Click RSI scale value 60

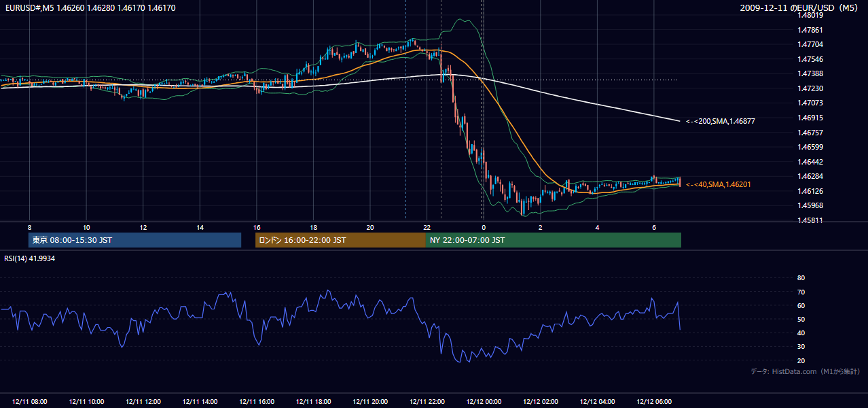click(801, 305)
